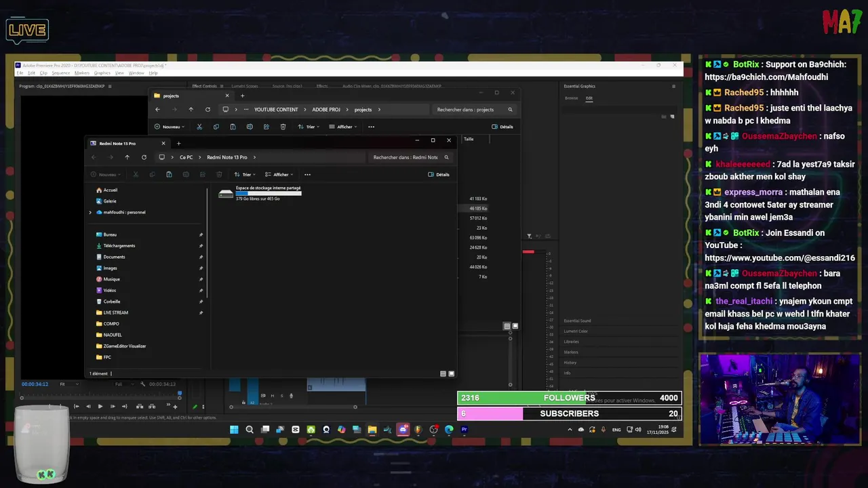
Task: Select Corbeille in the navigation pane
Action: (x=112, y=302)
